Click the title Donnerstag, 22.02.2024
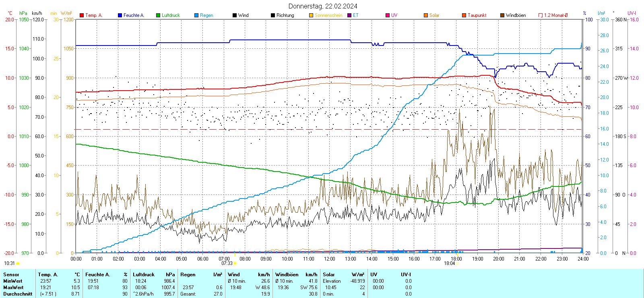The width and height of the screenshot is (644, 298). [x=322, y=6]
